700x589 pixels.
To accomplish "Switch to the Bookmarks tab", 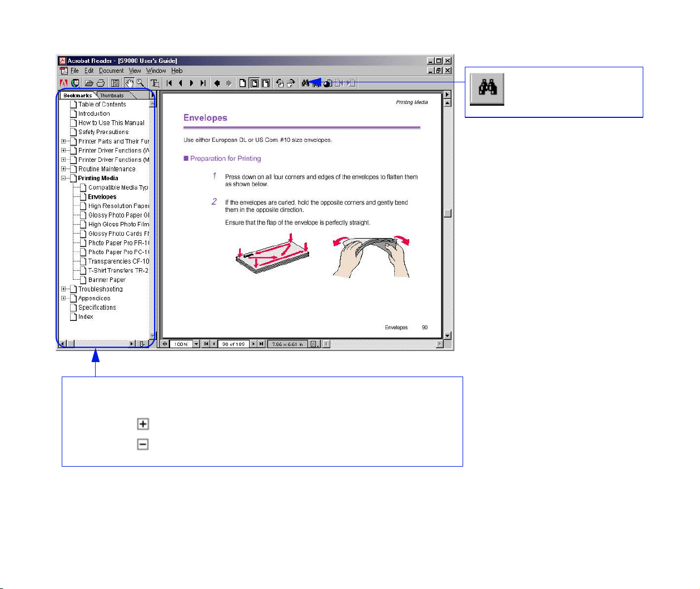I will pyautogui.click(x=77, y=96).
